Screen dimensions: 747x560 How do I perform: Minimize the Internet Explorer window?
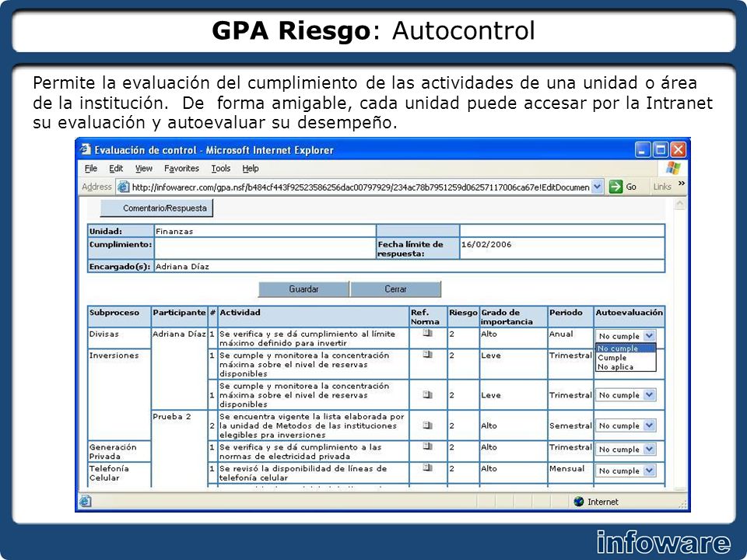643,150
